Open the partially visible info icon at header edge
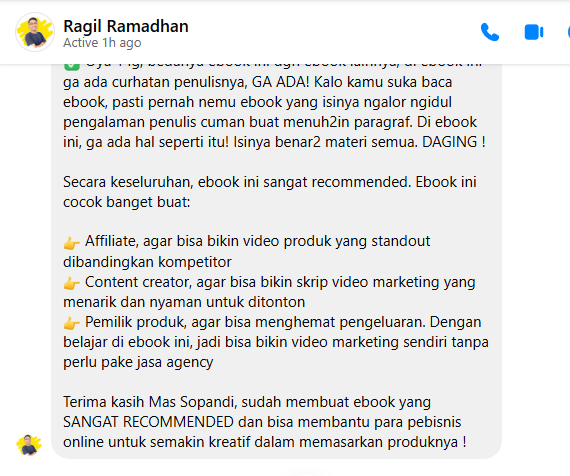The image size is (570, 476). pyautogui.click(x=569, y=32)
